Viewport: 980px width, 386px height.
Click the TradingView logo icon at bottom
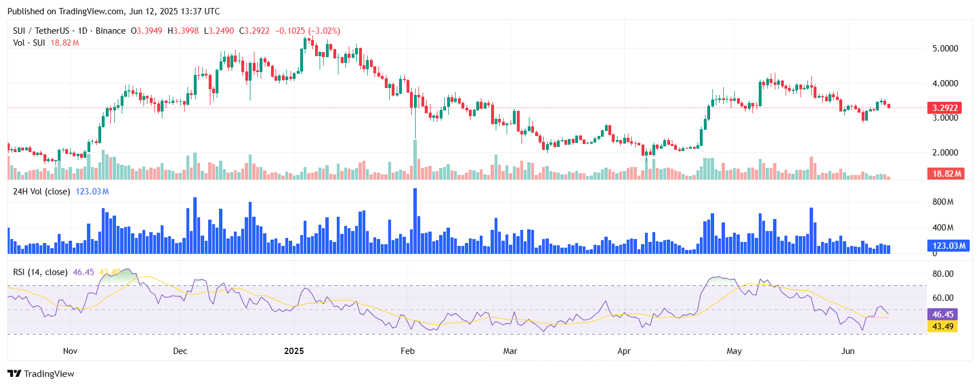point(14,373)
